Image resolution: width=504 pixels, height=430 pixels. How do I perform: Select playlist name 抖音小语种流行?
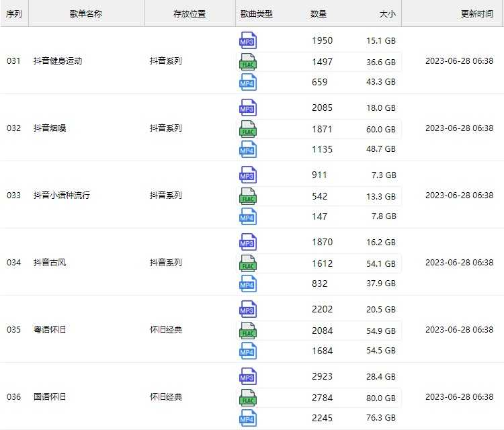point(62,195)
